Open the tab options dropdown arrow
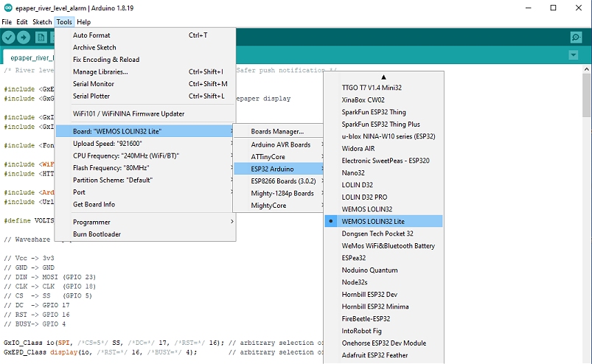Screen dimensions: 592x364 click(x=573, y=55)
